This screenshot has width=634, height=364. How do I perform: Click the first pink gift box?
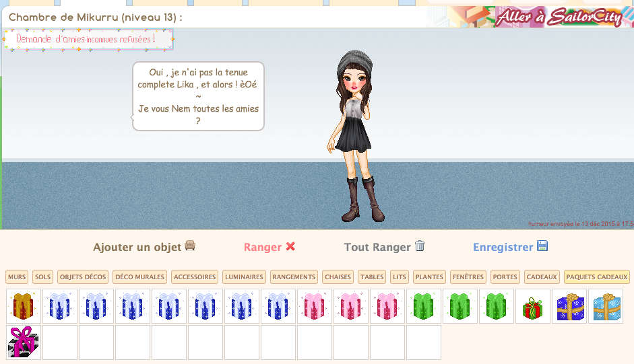(315, 306)
